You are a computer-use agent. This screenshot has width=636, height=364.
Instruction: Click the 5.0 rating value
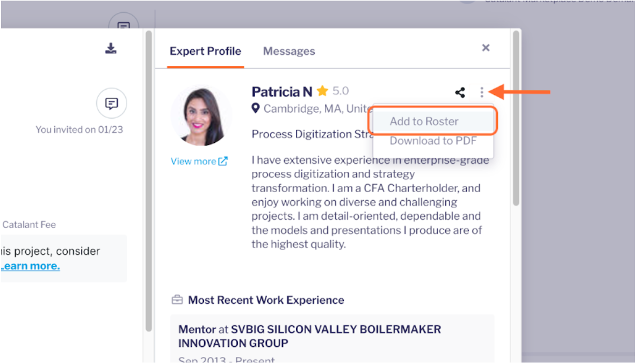[x=341, y=91]
